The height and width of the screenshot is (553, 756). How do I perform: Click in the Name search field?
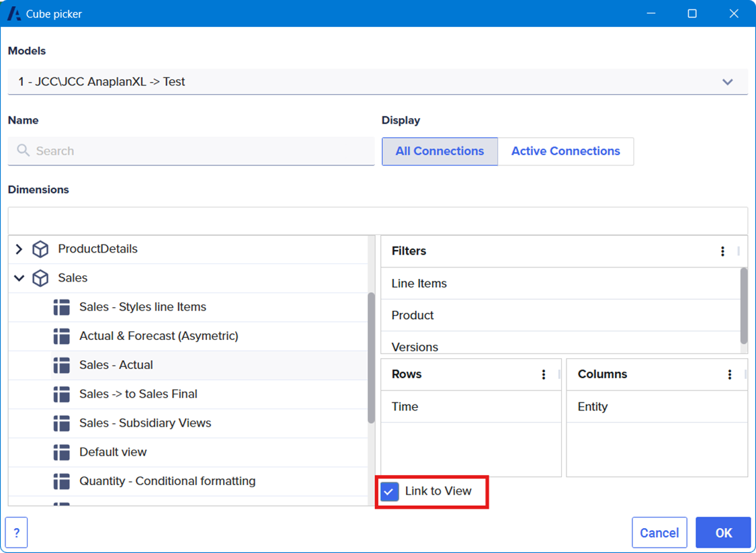point(192,151)
